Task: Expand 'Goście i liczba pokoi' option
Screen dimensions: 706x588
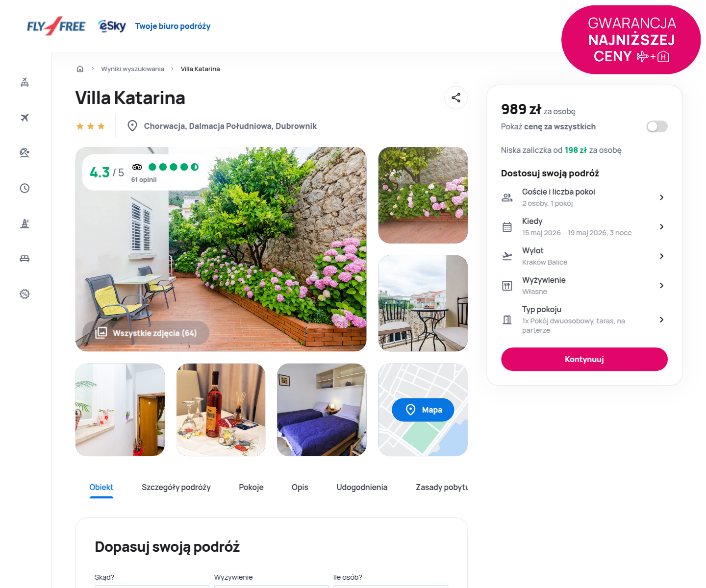Action: click(584, 197)
